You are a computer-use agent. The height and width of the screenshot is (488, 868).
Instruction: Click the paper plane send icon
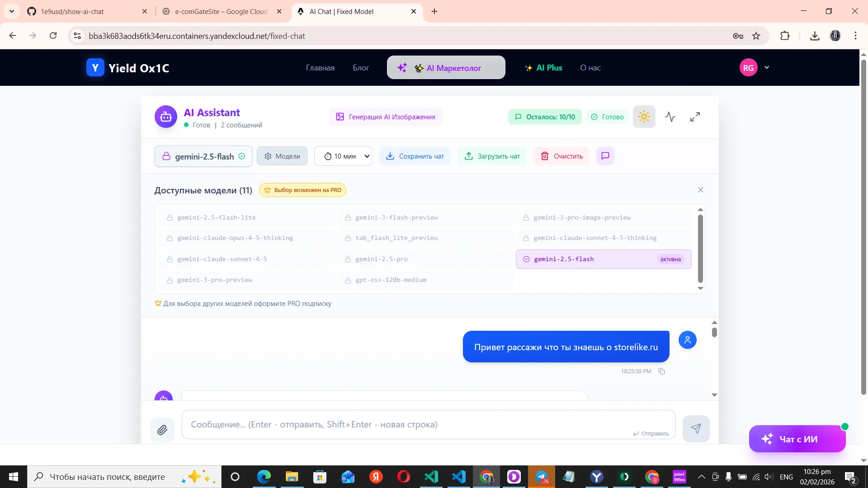coord(696,428)
